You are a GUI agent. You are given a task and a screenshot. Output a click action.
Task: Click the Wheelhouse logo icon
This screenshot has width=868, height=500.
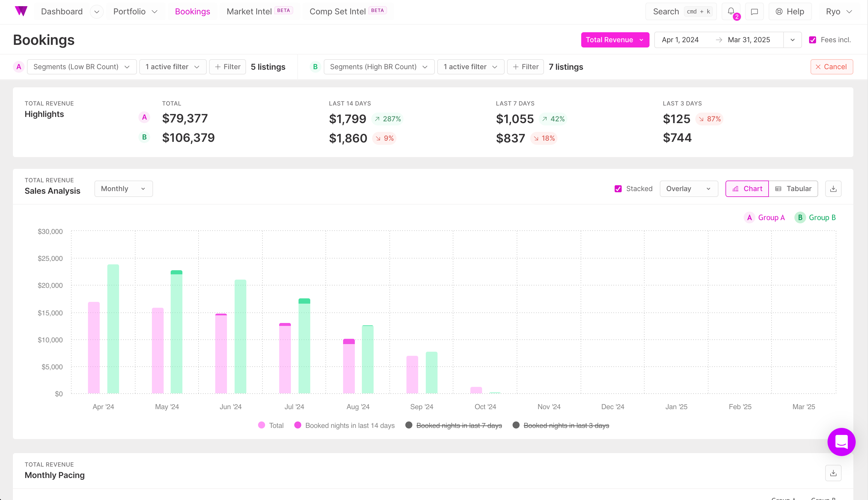[21, 11]
